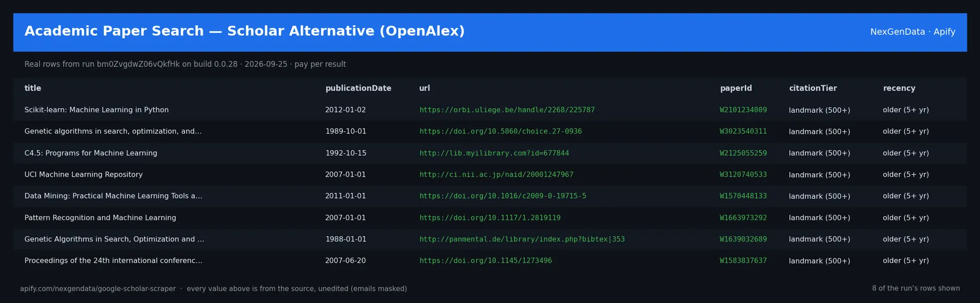Select publication date 1988-01-01

coord(346,239)
